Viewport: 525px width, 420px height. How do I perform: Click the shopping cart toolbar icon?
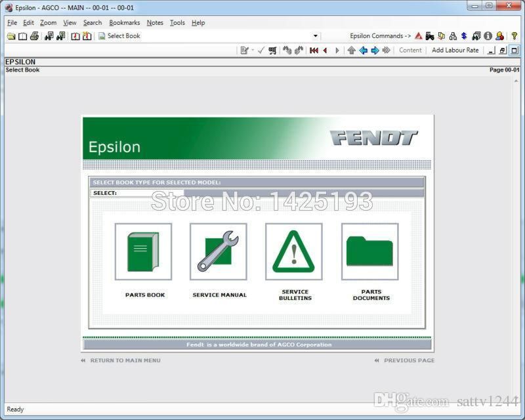(x=272, y=51)
